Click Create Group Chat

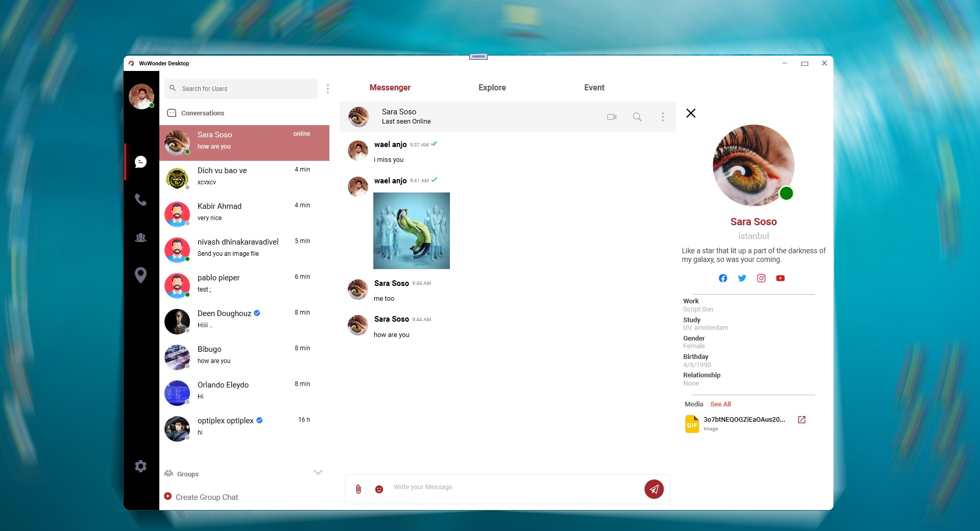pyautogui.click(x=206, y=497)
